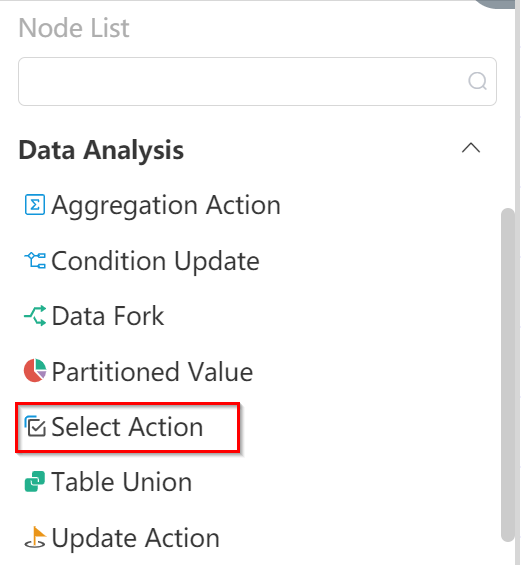Viewport: 521px width, 565px height.
Task: Click the Select Action checkbox icon
Action: pyautogui.click(x=35, y=426)
